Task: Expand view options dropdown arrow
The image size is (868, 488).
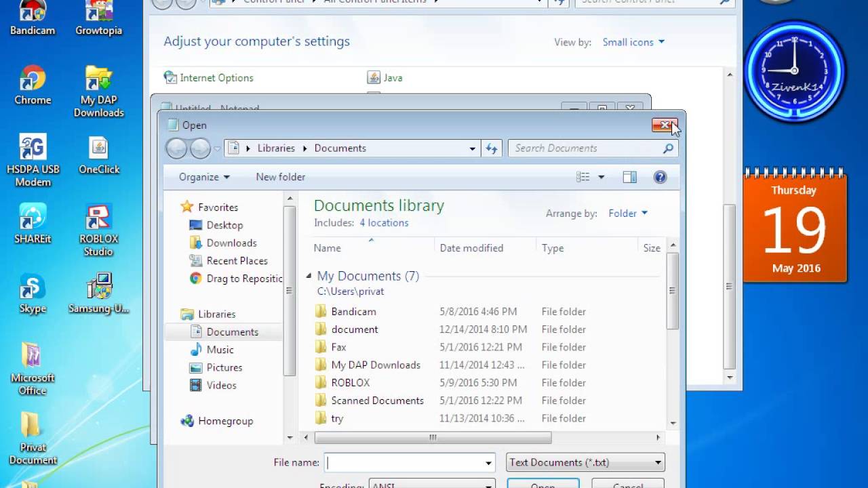Action: click(x=601, y=177)
